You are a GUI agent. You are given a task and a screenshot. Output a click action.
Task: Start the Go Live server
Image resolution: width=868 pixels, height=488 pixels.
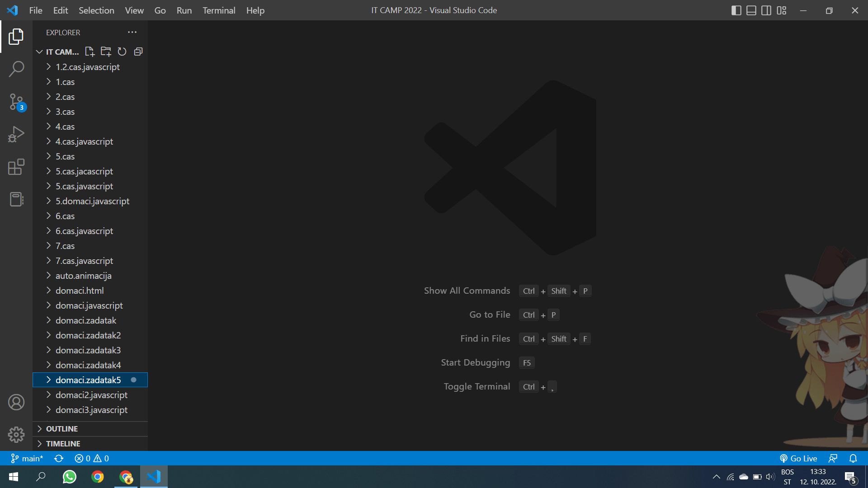[x=798, y=458]
